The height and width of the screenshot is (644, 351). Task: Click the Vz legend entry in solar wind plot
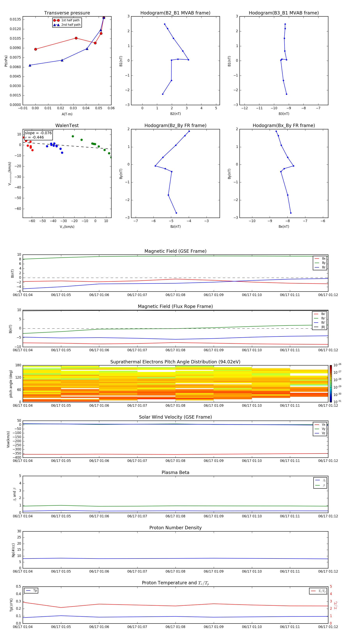point(320,433)
